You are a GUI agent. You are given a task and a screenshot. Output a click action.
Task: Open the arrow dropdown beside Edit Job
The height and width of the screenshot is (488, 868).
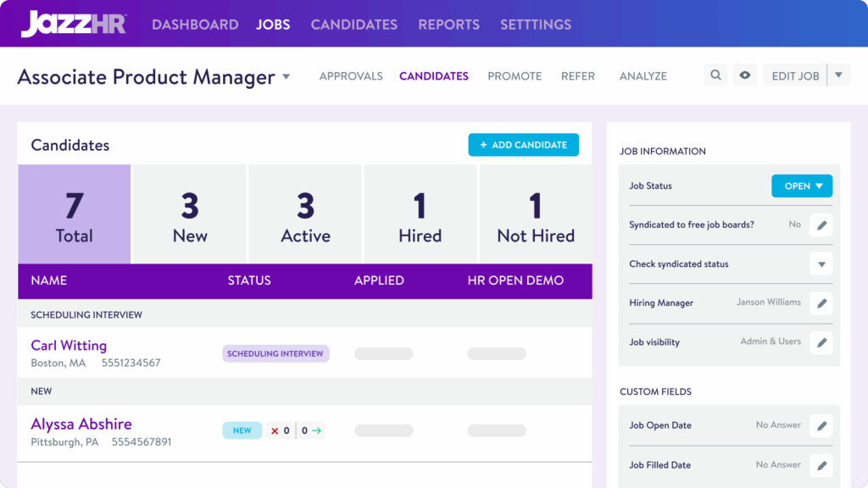pyautogui.click(x=838, y=75)
